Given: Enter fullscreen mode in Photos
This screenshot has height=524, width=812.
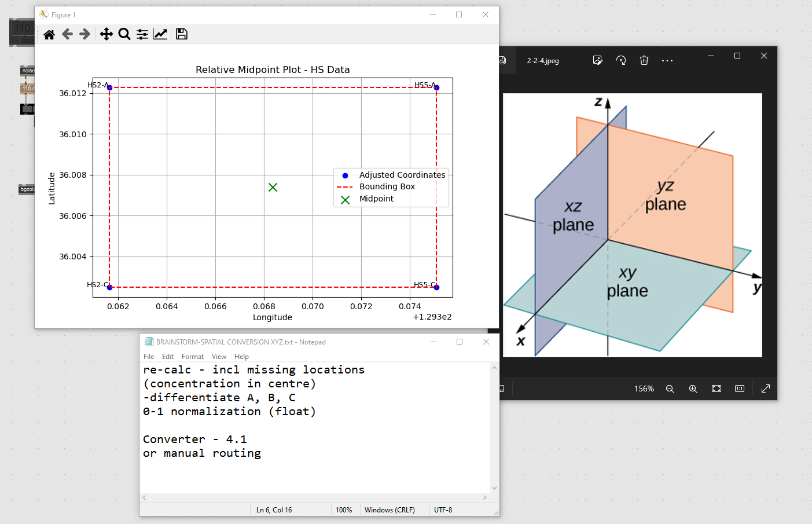Looking at the screenshot, I should pos(765,389).
